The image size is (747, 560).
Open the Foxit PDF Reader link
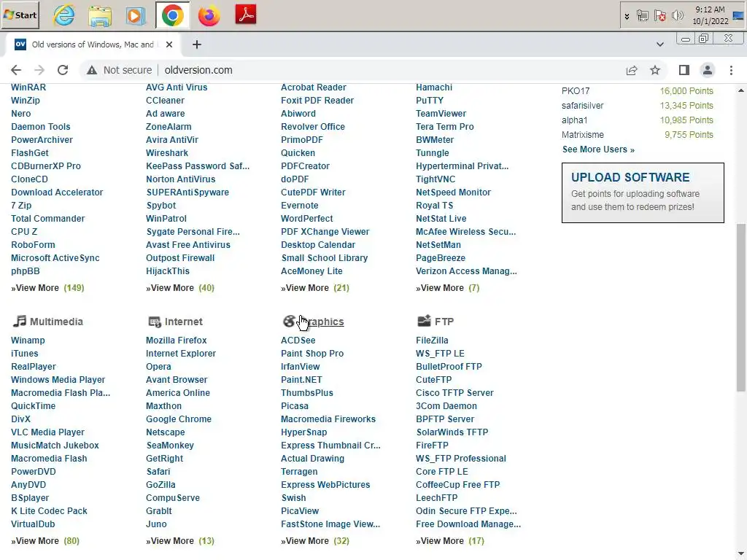[317, 101]
